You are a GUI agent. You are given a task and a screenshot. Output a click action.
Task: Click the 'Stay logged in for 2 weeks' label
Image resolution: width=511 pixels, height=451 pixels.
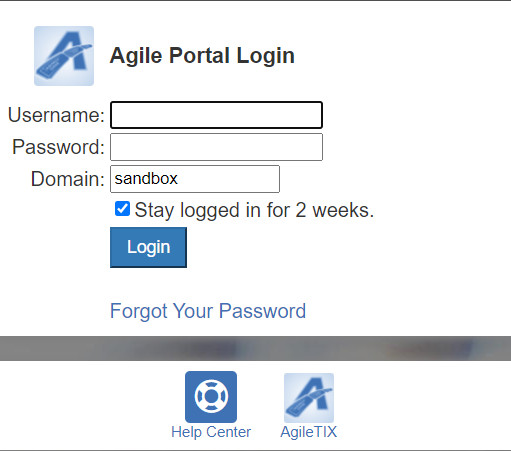[x=254, y=210]
